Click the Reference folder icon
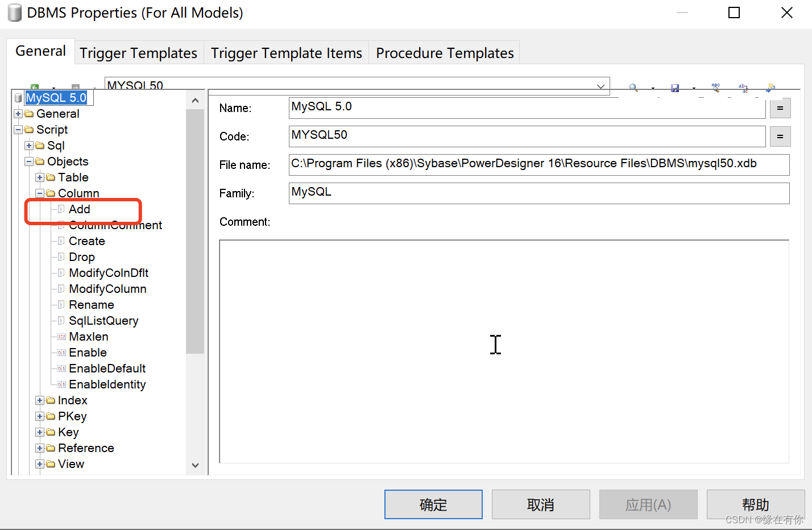This screenshot has height=530, width=812. pyautogui.click(x=51, y=448)
